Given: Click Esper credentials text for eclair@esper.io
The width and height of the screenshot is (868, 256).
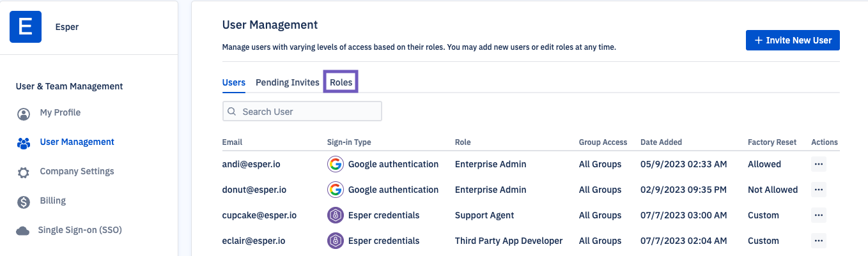Looking at the screenshot, I should pyautogui.click(x=384, y=241).
